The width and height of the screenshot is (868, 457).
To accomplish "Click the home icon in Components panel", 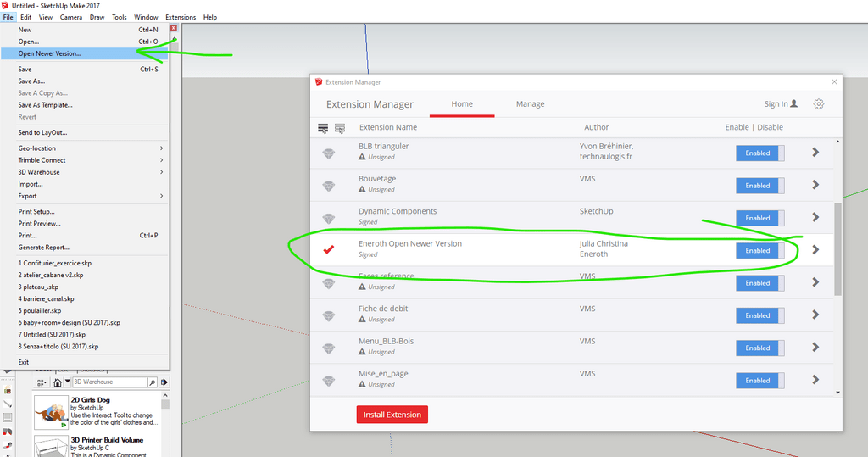I will [x=58, y=382].
